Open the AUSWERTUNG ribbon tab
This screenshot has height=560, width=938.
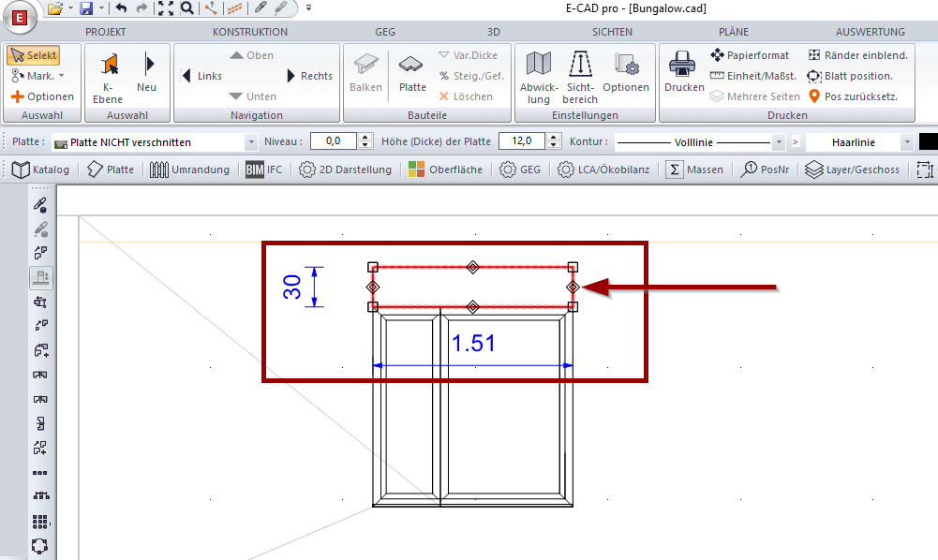click(x=870, y=32)
